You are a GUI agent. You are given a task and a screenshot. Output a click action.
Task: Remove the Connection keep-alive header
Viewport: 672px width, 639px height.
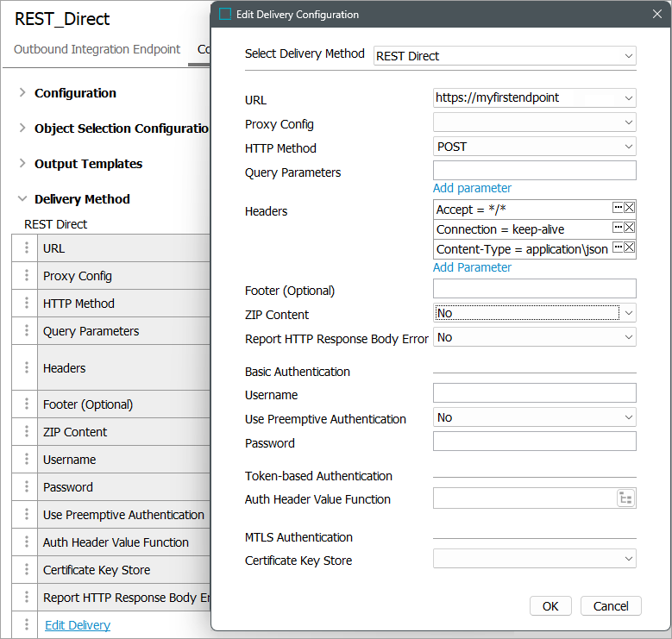[x=630, y=228]
